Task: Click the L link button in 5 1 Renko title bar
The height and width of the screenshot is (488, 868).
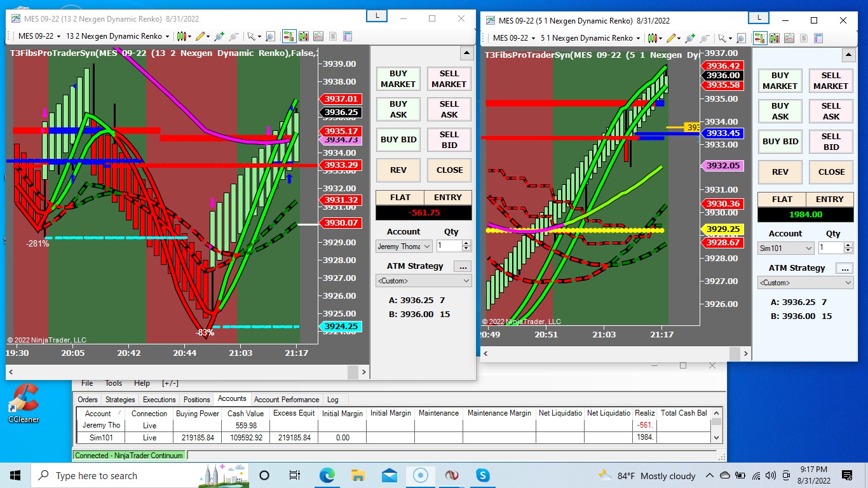Action: 759,18
